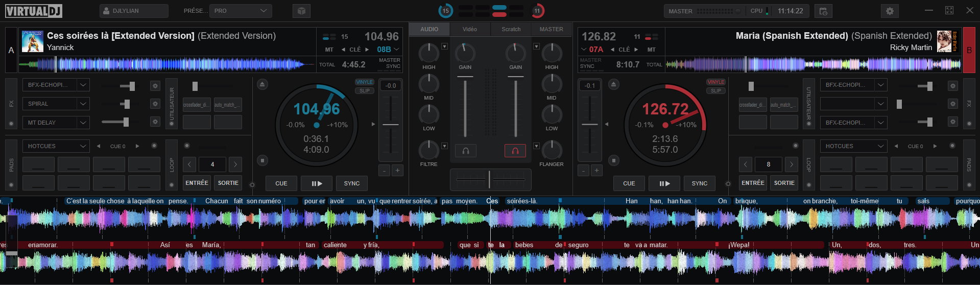Click ENTRÉE loop-in button on deck A

[197, 183]
